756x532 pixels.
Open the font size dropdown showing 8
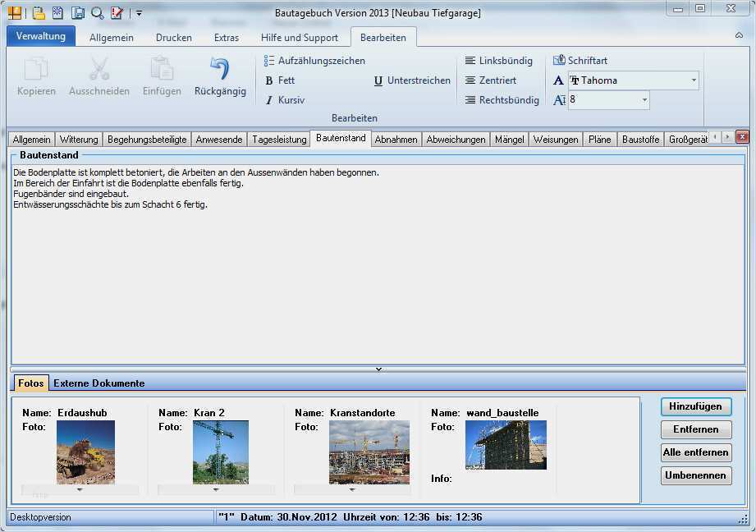click(x=644, y=100)
